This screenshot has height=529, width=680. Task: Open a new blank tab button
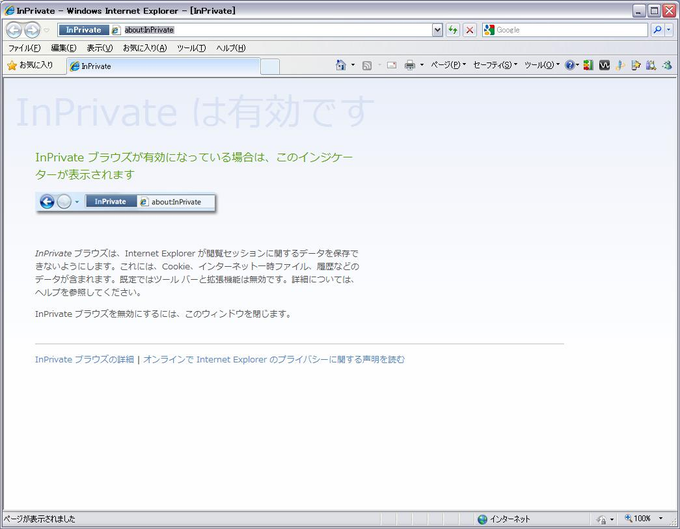point(270,67)
